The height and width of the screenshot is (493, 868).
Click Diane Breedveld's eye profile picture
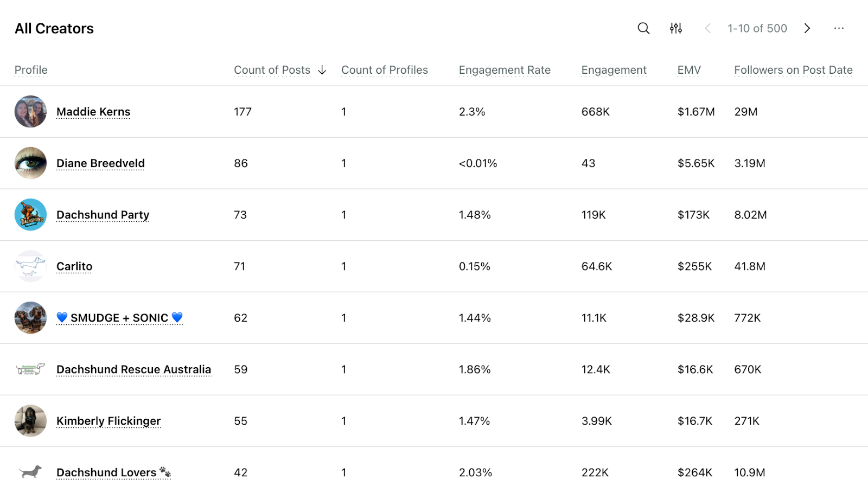point(30,163)
